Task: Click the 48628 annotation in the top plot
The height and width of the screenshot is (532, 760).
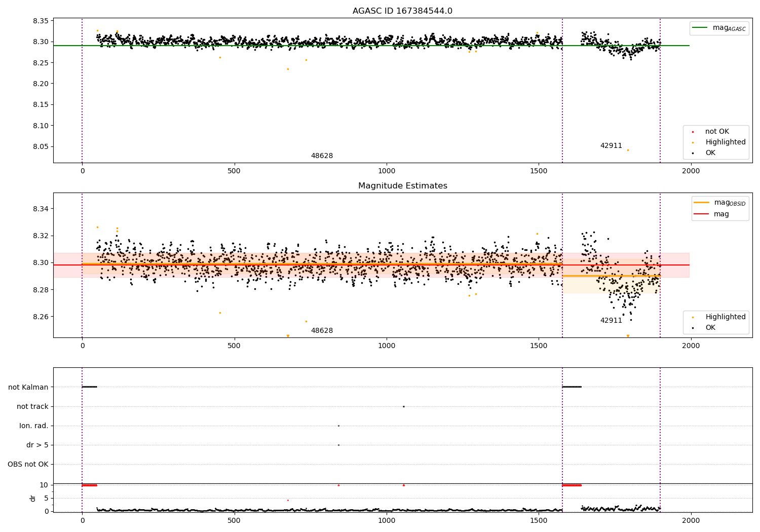Action: 322,156
